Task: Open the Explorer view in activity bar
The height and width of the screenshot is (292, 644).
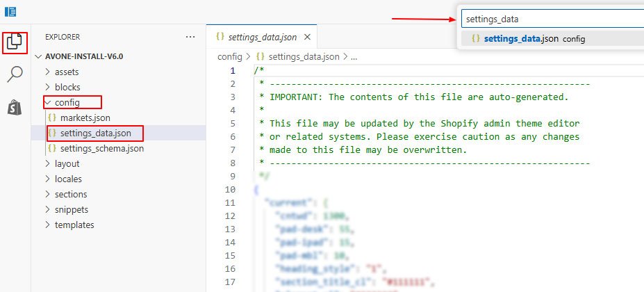Action: click(x=15, y=42)
